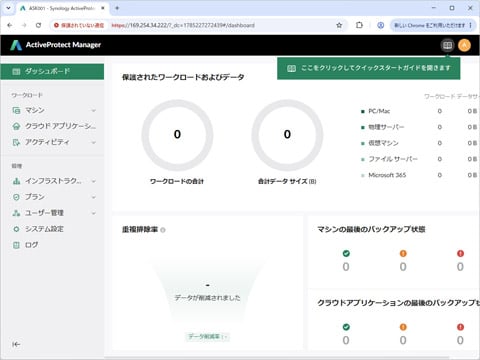Click the orange warning icon under マシンの最後のバックアップ状態
The width and height of the screenshot is (480, 360).
click(x=403, y=254)
